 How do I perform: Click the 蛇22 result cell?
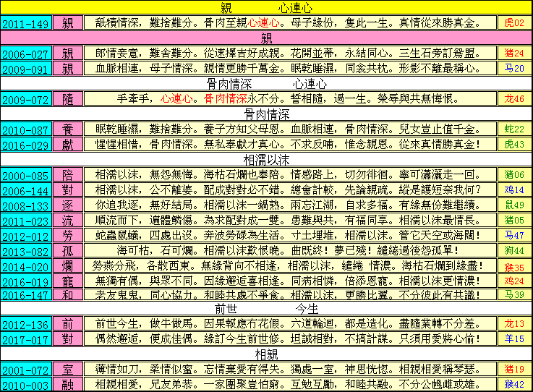pos(514,129)
